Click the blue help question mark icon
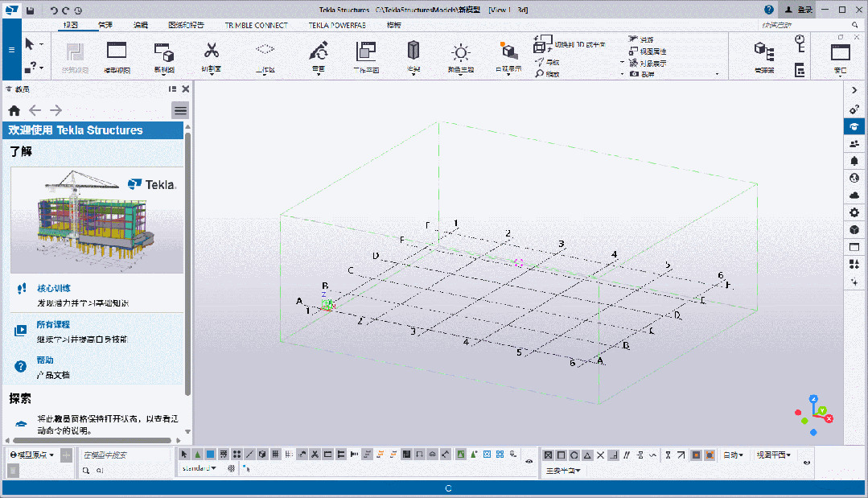 pos(768,10)
